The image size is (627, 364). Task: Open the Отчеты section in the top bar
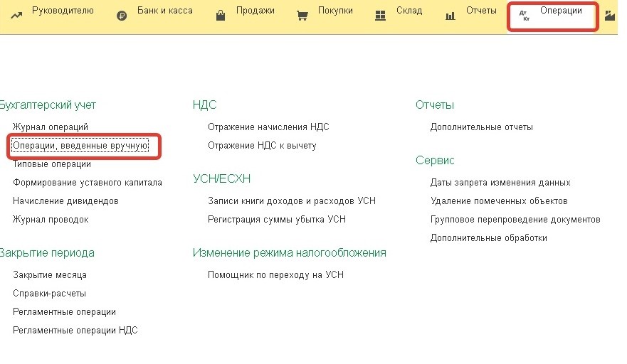coord(481,11)
